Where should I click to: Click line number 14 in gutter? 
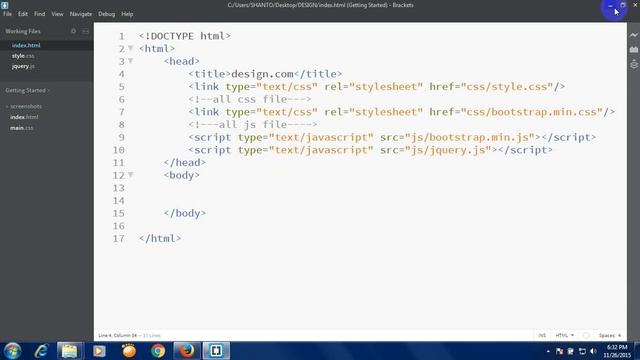click(118, 200)
